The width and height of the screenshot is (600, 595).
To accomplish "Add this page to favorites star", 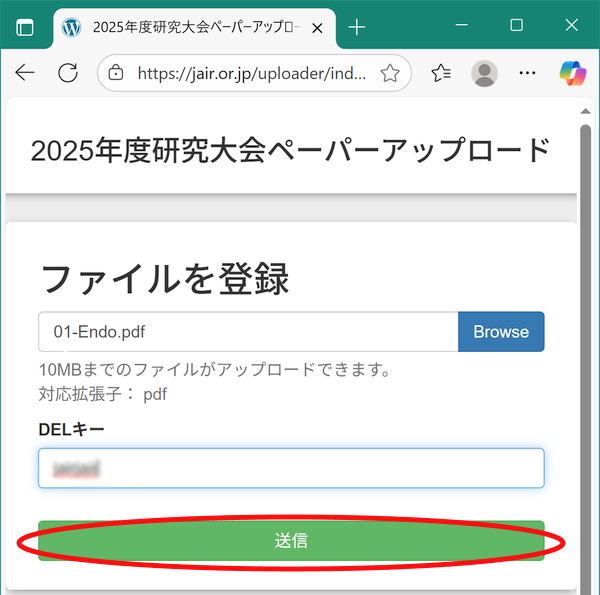I will pos(390,73).
